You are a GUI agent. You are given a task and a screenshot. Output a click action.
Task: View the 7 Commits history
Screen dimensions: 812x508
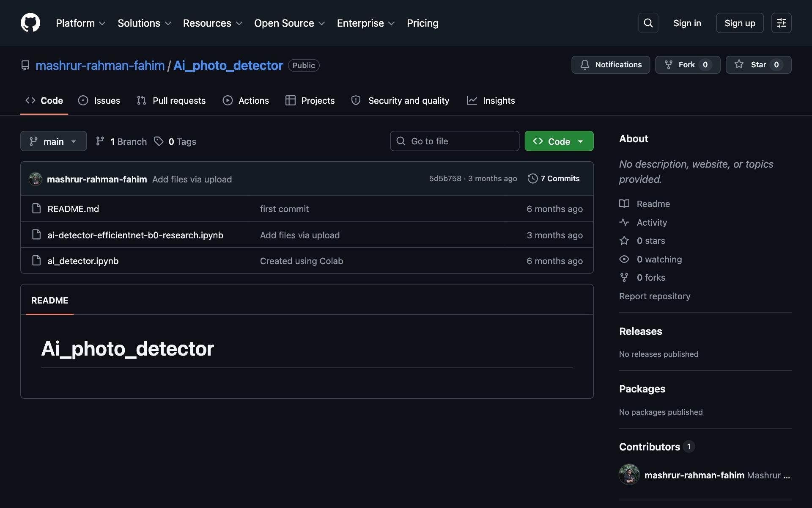(554, 179)
